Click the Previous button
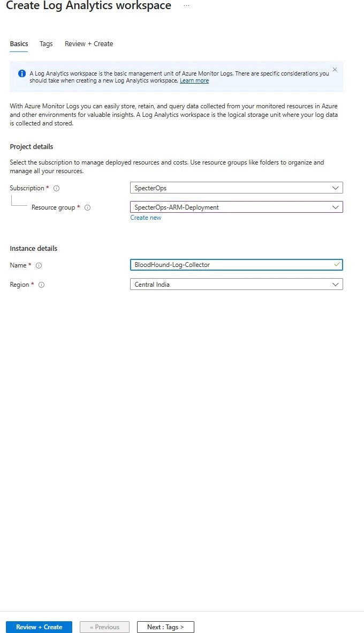Image resolution: width=364 pixels, height=633 pixels. 104,627
